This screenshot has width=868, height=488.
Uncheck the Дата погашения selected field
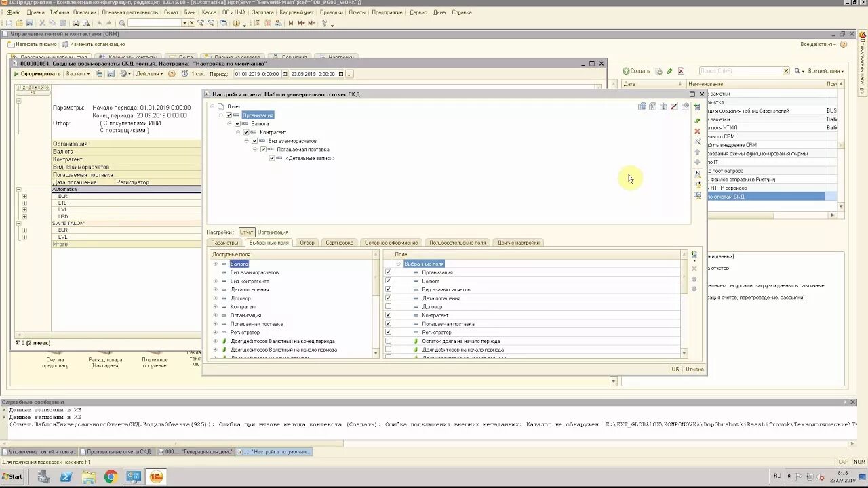coord(388,298)
